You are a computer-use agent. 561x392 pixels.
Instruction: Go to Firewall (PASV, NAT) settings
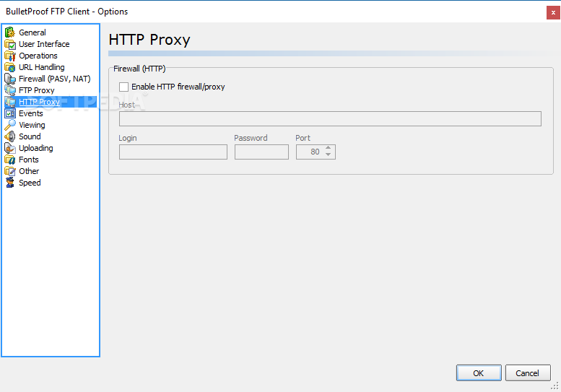54,79
